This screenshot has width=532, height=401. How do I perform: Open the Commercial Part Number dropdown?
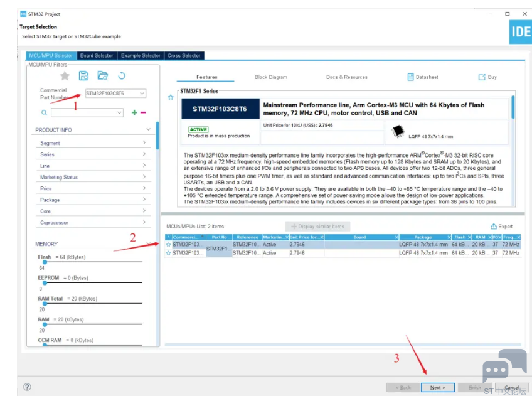(142, 93)
